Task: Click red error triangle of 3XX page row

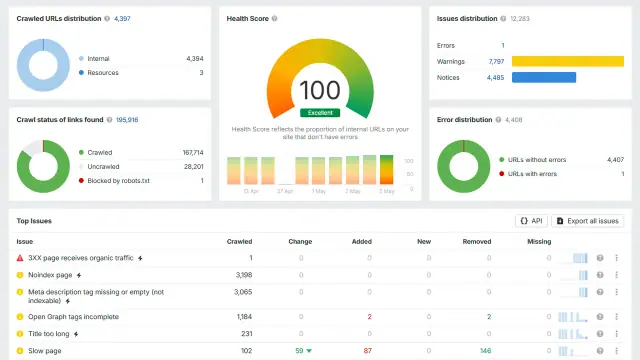Action: click(x=20, y=258)
